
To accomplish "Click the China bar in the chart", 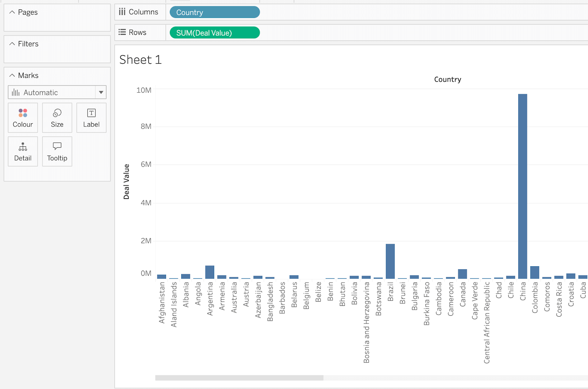I will pos(522,184).
